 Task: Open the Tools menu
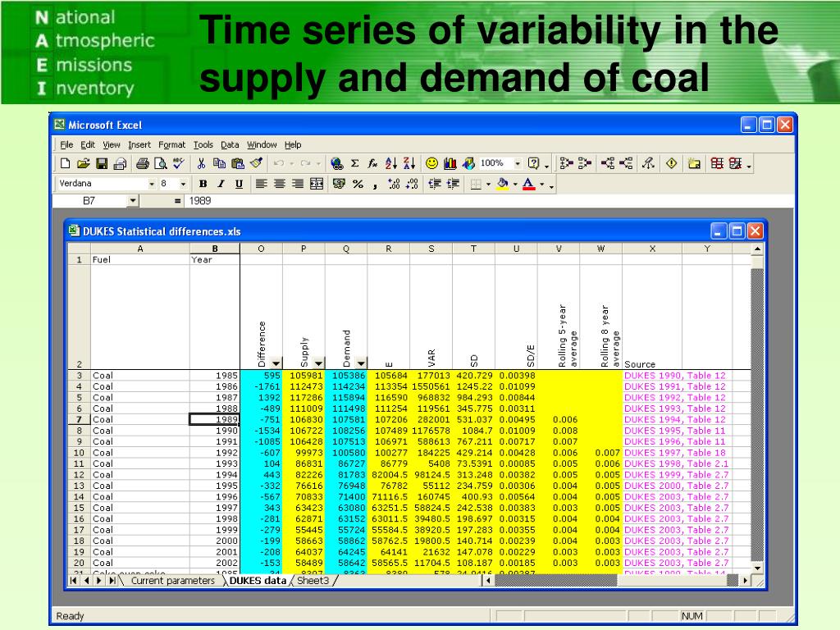203,144
